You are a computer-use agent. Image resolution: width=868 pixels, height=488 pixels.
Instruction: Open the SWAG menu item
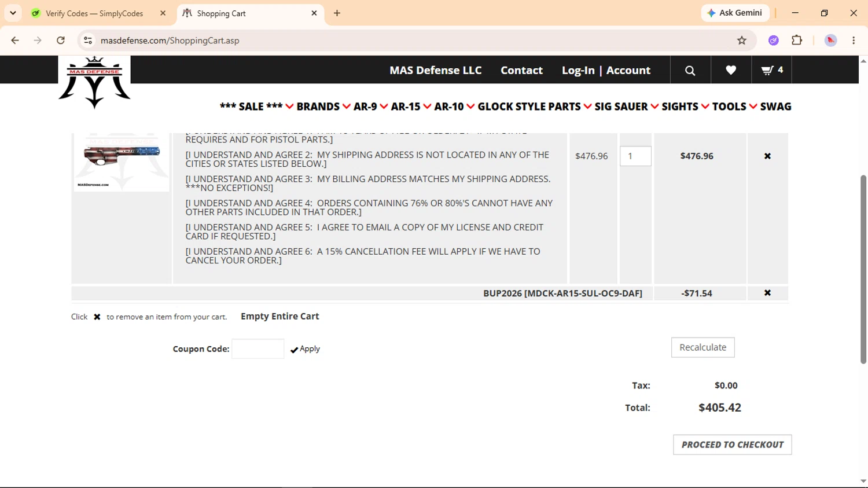coord(775,107)
